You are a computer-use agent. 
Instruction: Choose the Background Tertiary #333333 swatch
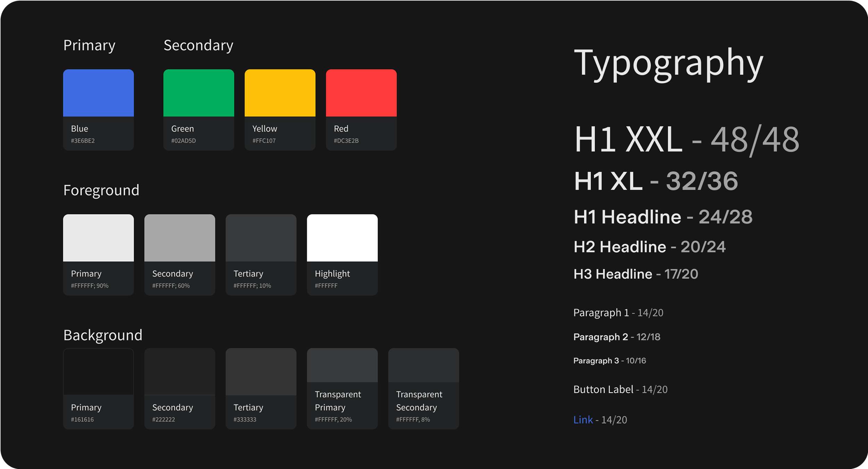[x=261, y=372]
